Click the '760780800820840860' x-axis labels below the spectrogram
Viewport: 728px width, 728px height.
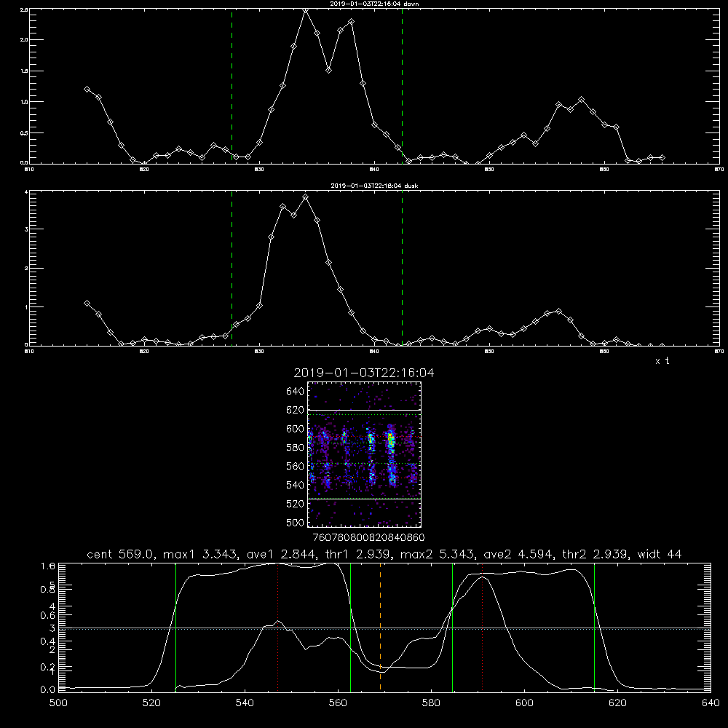[x=368, y=538]
